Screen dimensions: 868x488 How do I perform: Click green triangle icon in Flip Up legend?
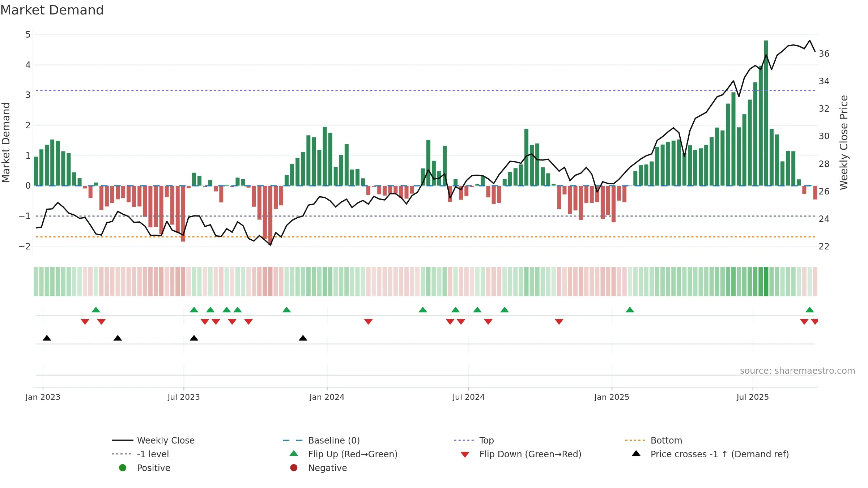tap(294, 453)
